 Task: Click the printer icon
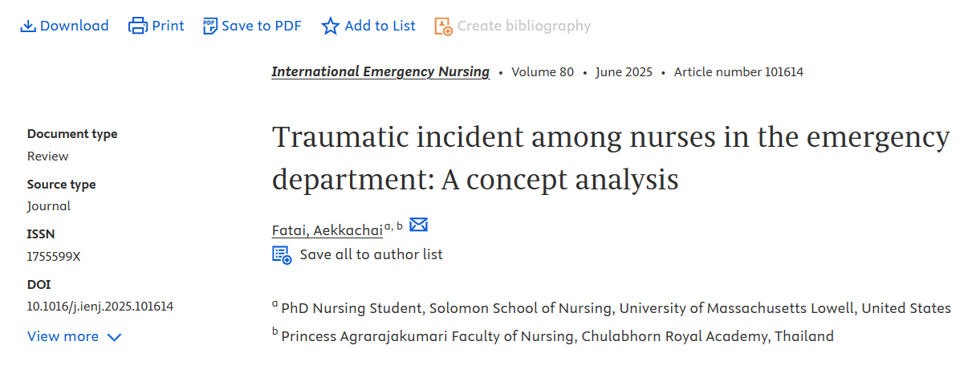[138, 26]
